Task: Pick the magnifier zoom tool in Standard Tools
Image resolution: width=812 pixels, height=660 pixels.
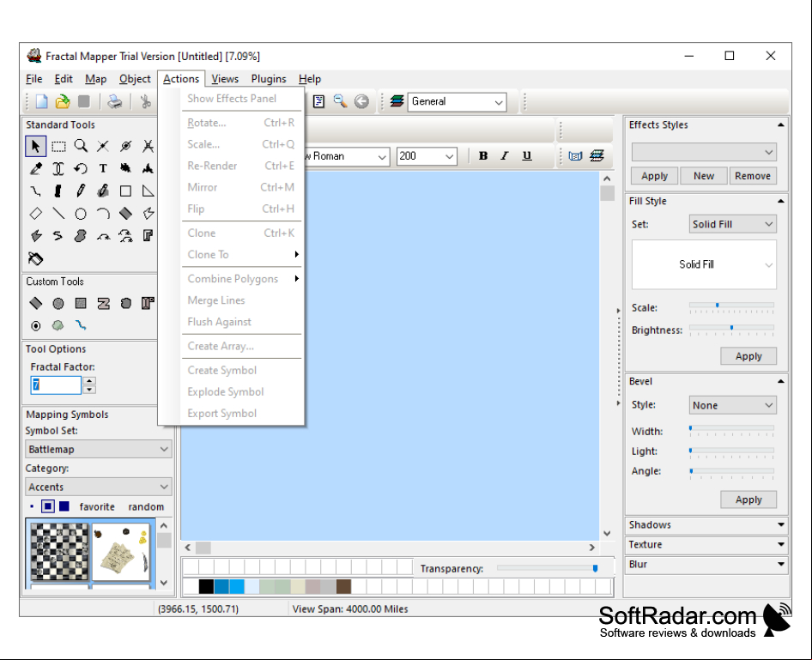Action: pos(81,146)
